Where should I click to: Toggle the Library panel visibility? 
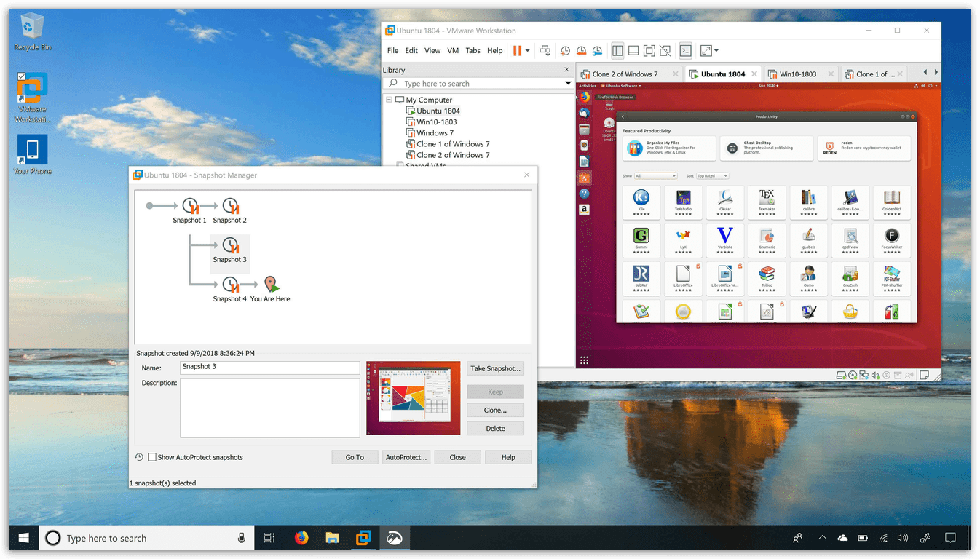(x=617, y=50)
